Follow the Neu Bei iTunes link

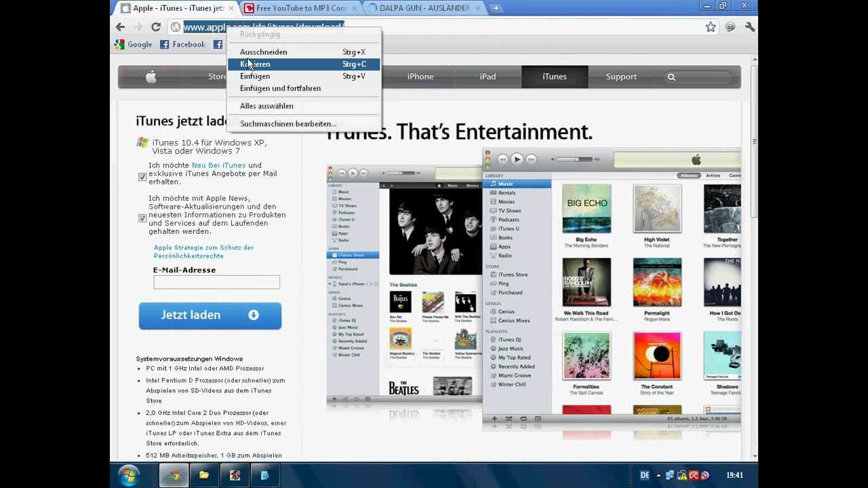(x=218, y=165)
